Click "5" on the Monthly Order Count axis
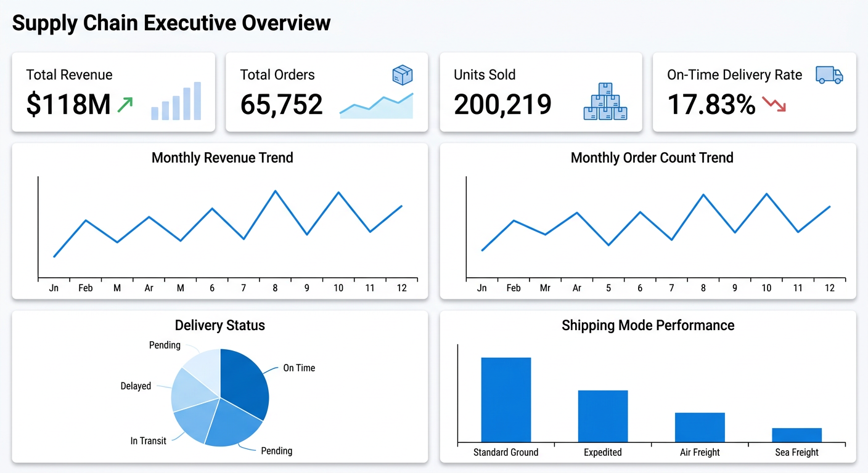Image resolution: width=868 pixels, height=473 pixels. click(608, 288)
